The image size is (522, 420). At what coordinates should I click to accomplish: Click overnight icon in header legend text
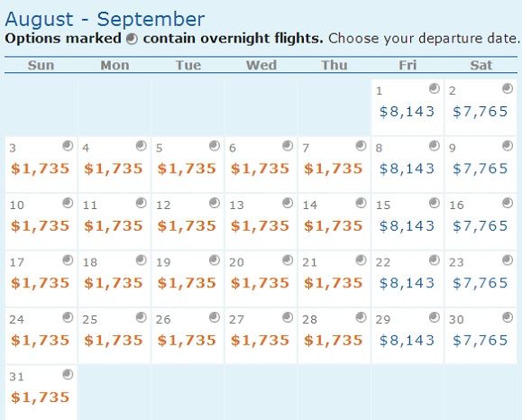(x=132, y=39)
